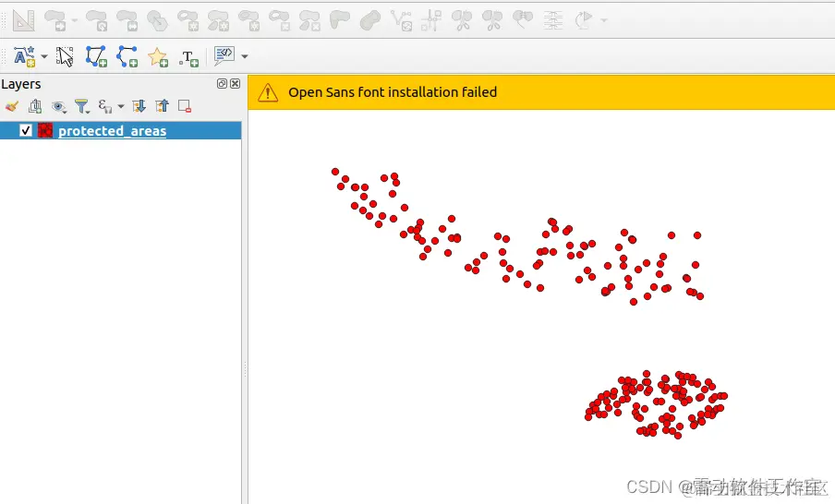The height and width of the screenshot is (504, 835).
Task: Select the Text Annotation along line tool
Action: (24, 56)
